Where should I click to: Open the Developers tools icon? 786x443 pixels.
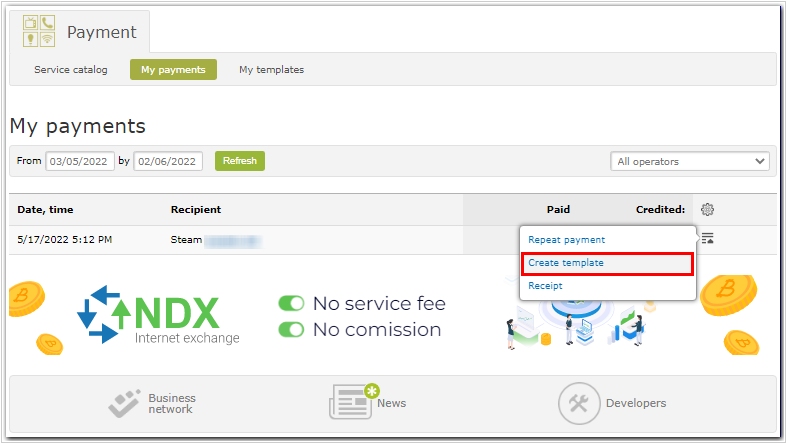coord(577,403)
